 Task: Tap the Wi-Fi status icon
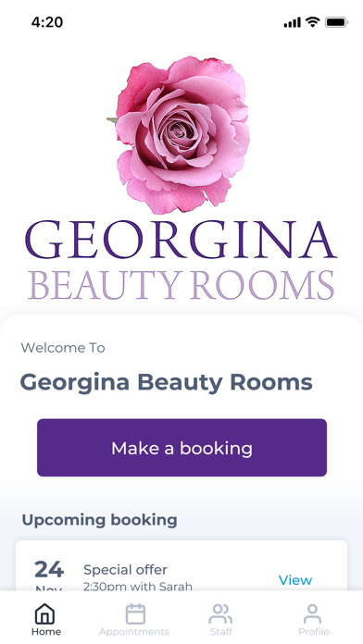click(x=313, y=22)
